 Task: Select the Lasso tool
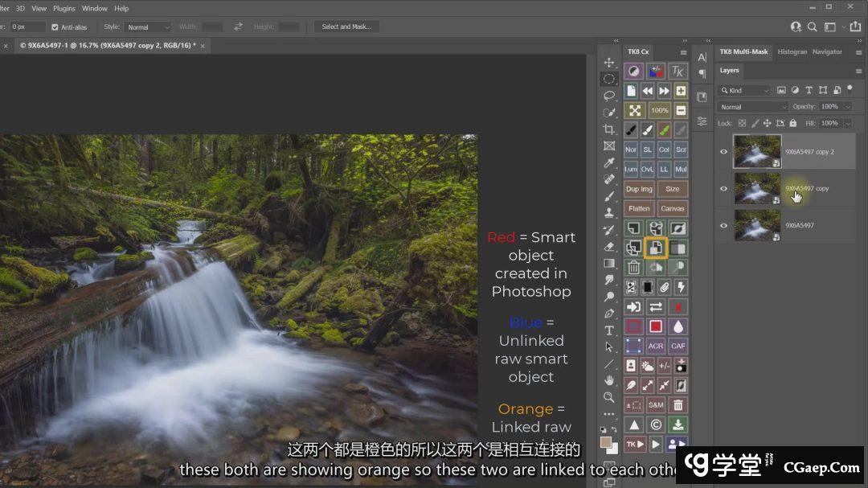tap(609, 96)
